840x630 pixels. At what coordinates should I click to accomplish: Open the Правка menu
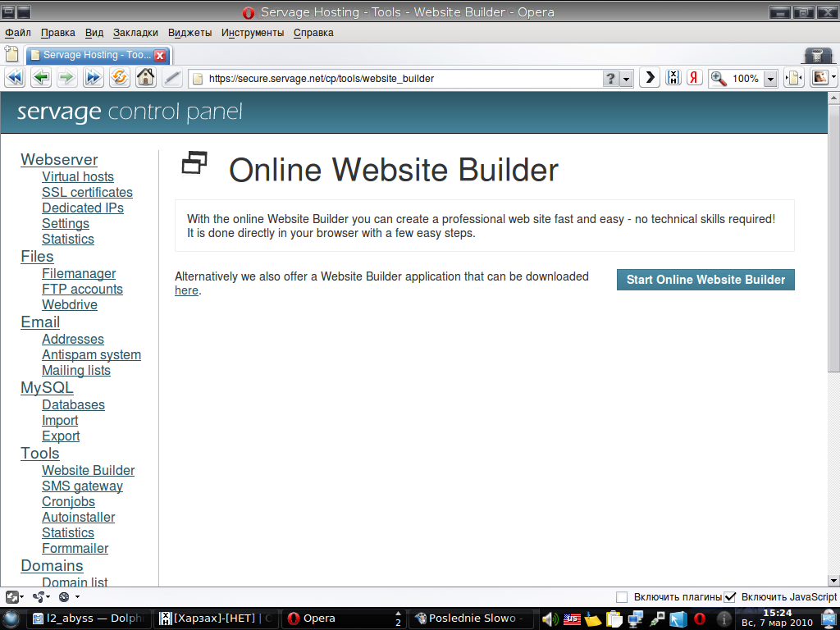(x=58, y=33)
